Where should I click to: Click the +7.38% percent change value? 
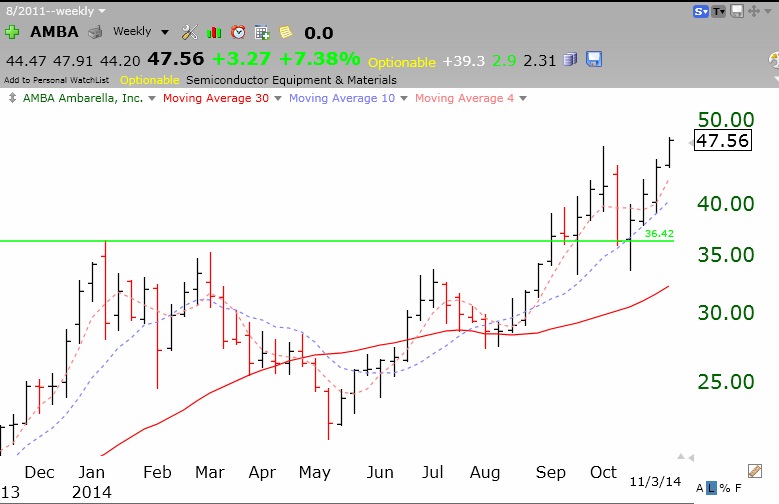pyautogui.click(x=319, y=59)
